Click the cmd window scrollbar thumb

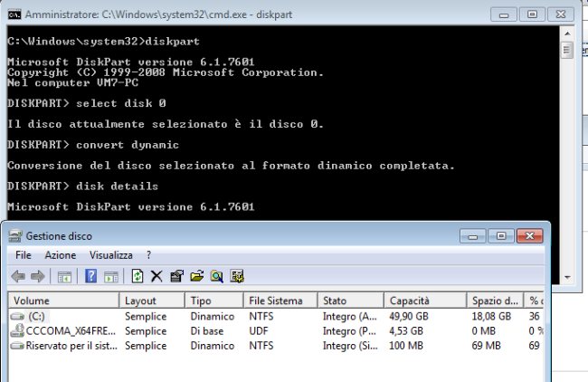coord(567,50)
